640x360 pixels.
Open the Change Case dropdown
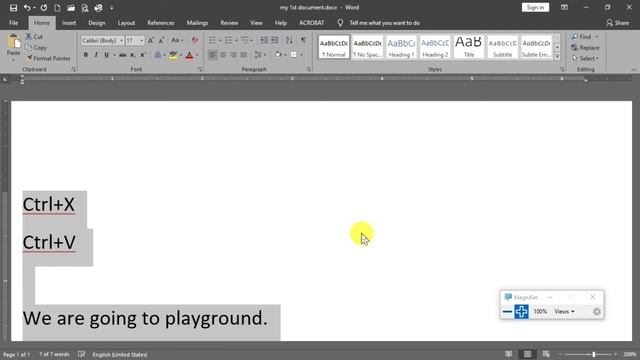pyautogui.click(x=177, y=40)
